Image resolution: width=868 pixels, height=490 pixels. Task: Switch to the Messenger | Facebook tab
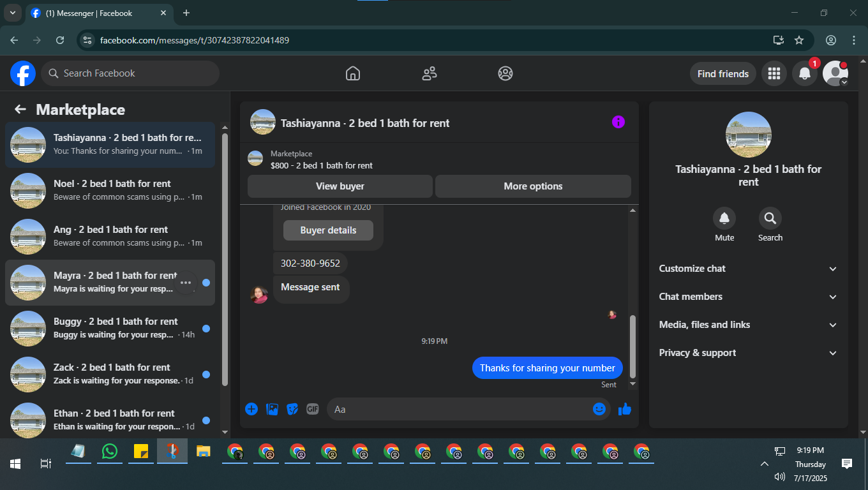point(99,13)
